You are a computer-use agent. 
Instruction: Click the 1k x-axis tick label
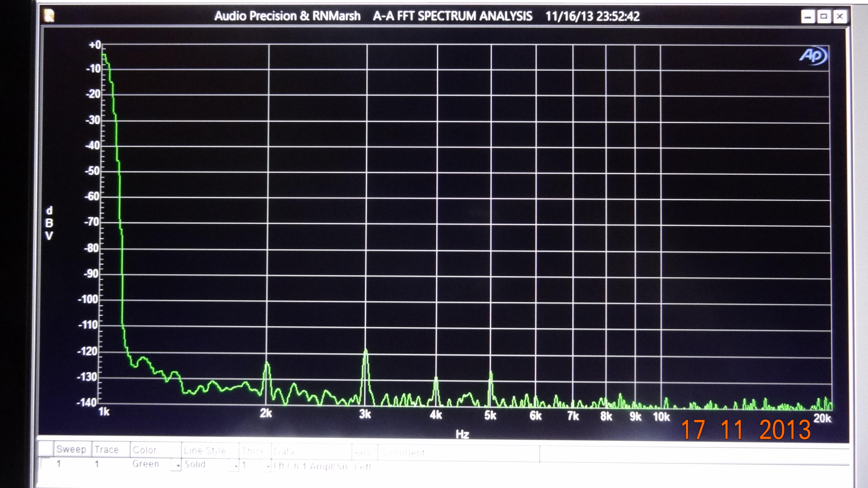point(104,412)
